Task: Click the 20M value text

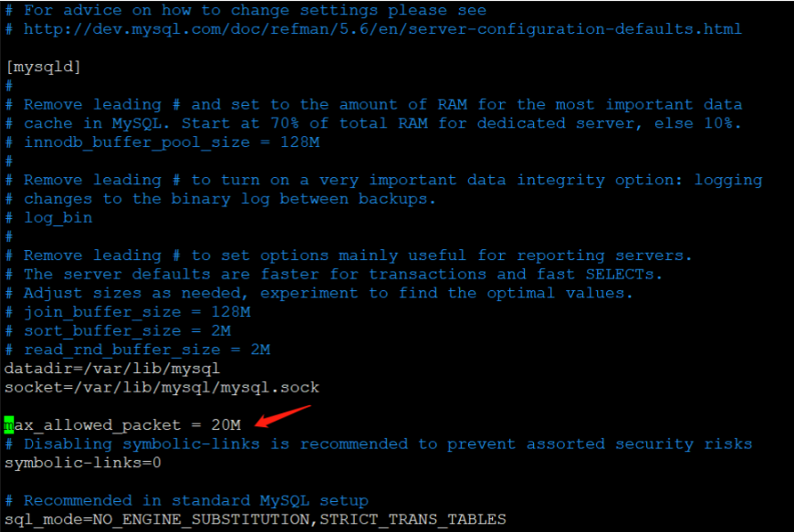Action: [225, 424]
